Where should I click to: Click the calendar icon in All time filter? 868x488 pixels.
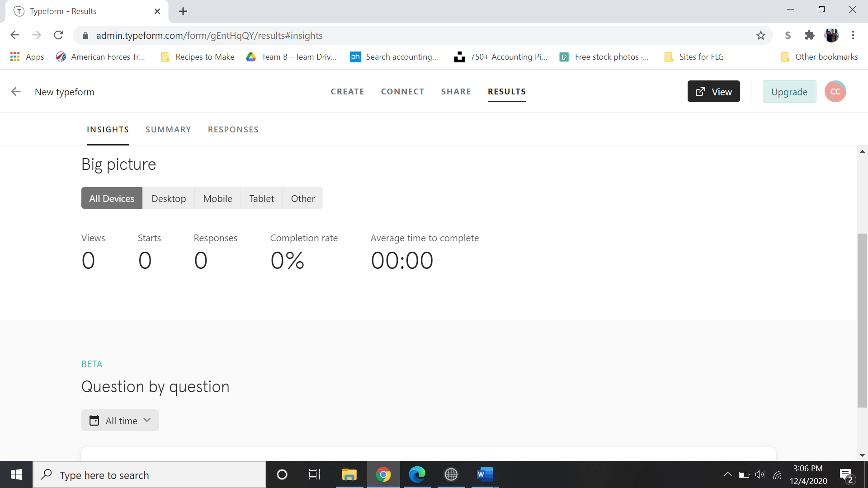[x=94, y=421]
